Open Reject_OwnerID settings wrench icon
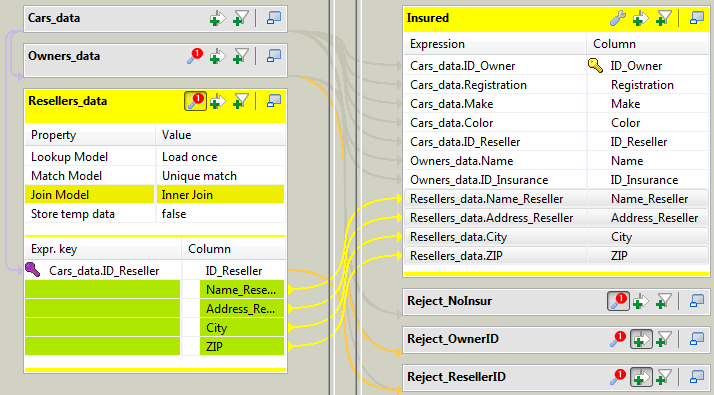 [618, 339]
